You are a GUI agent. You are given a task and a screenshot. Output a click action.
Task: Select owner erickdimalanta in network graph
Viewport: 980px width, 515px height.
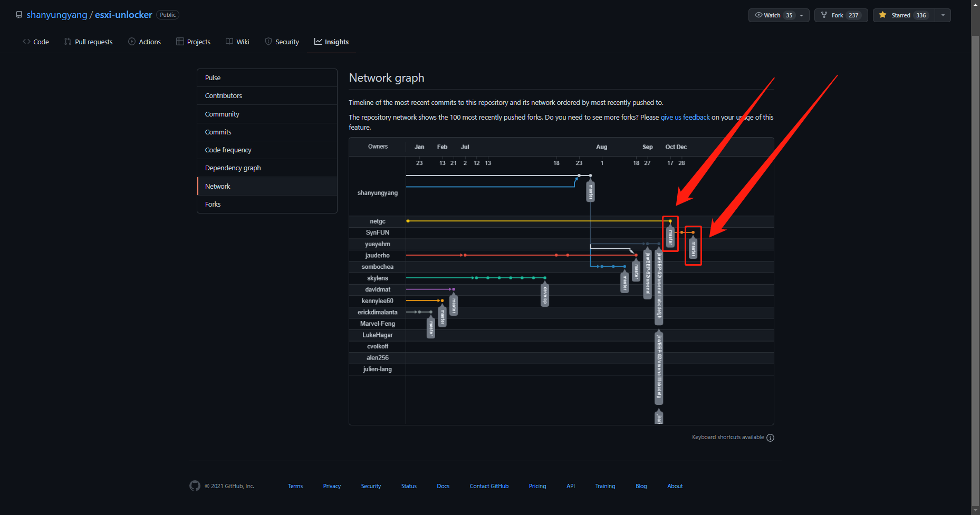pos(378,312)
